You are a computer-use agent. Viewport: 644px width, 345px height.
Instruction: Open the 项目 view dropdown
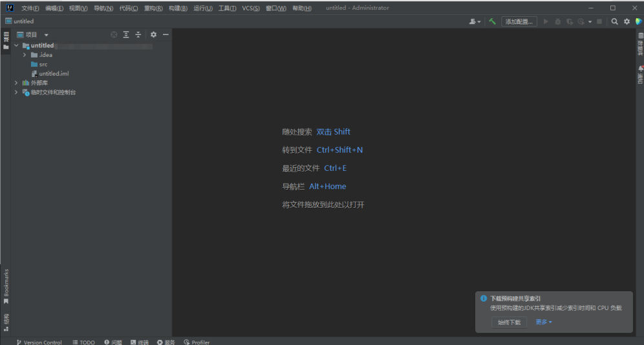point(46,35)
